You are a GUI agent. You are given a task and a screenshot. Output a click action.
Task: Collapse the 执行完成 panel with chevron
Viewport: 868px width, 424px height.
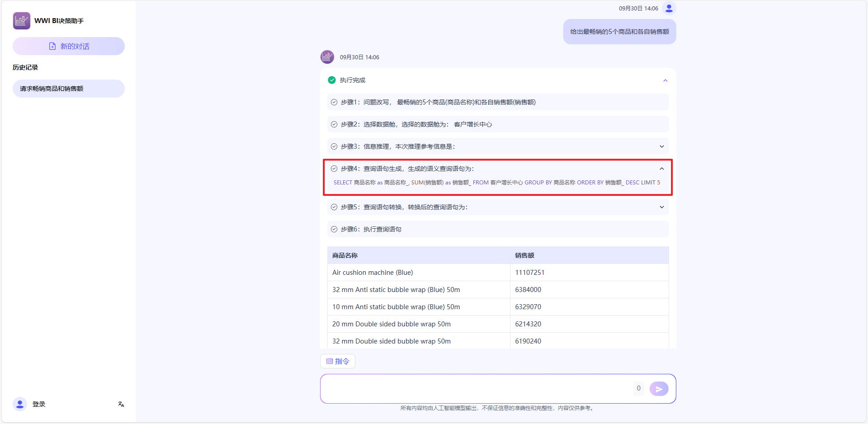(x=665, y=80)
